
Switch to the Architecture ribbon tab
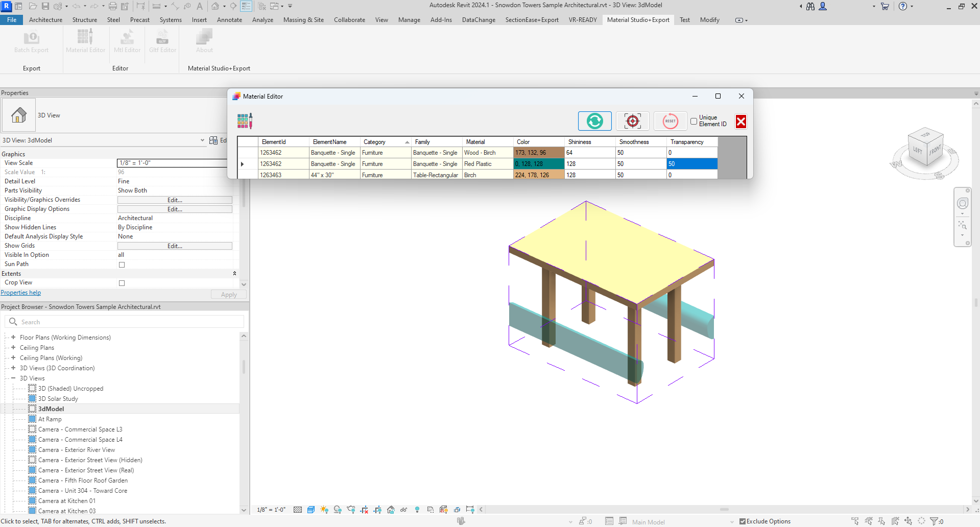click(45, 20)
